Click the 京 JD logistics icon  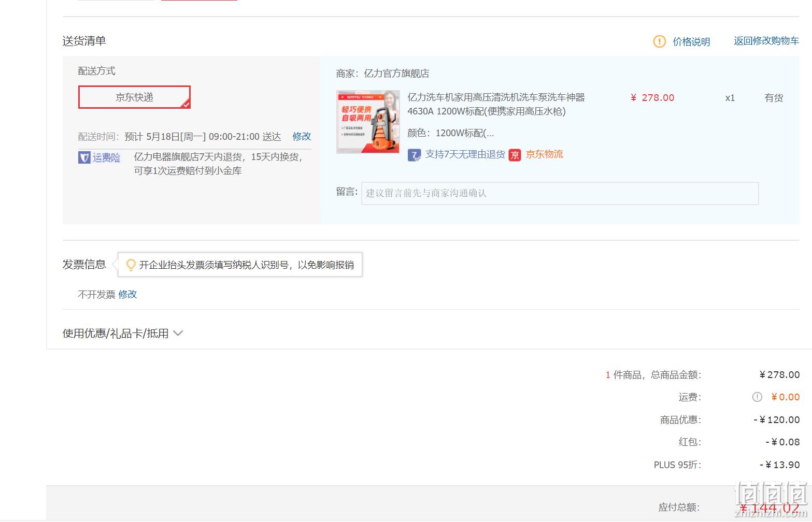pos(515,155)
